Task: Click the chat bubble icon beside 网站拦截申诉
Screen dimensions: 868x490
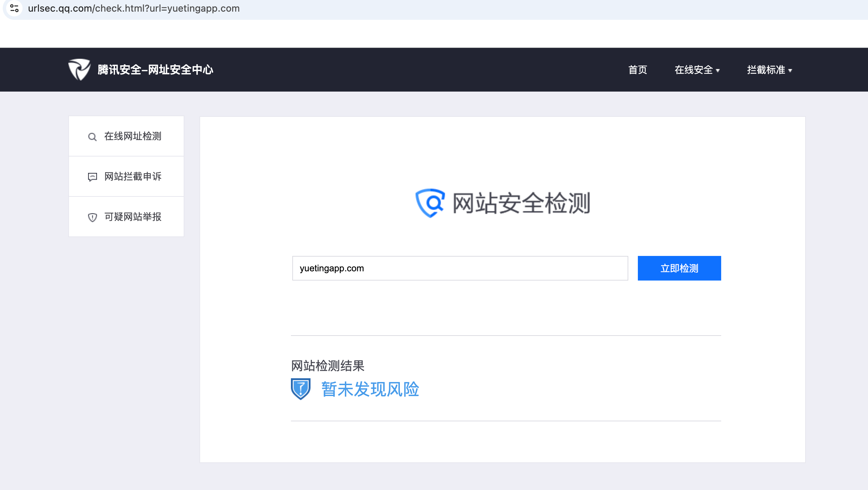Action: (92, 177)
